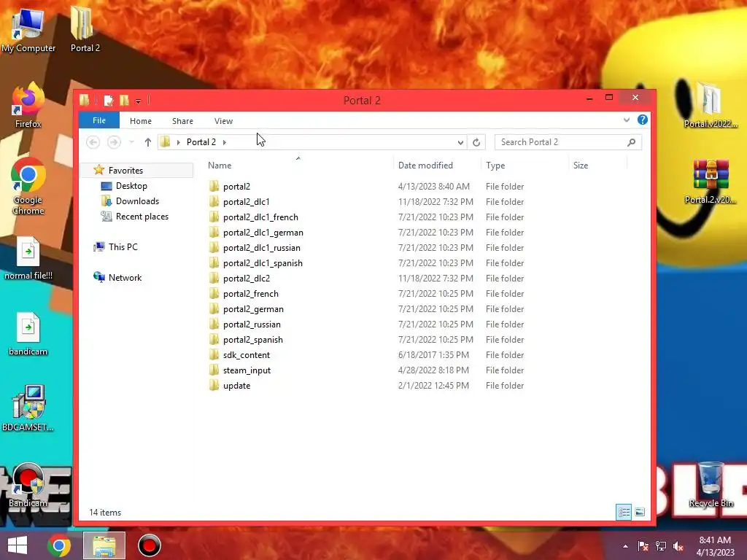Viewport: 747px width, 560px height.
Task: Open the Share ribbon tab
Action: [182, 121]
